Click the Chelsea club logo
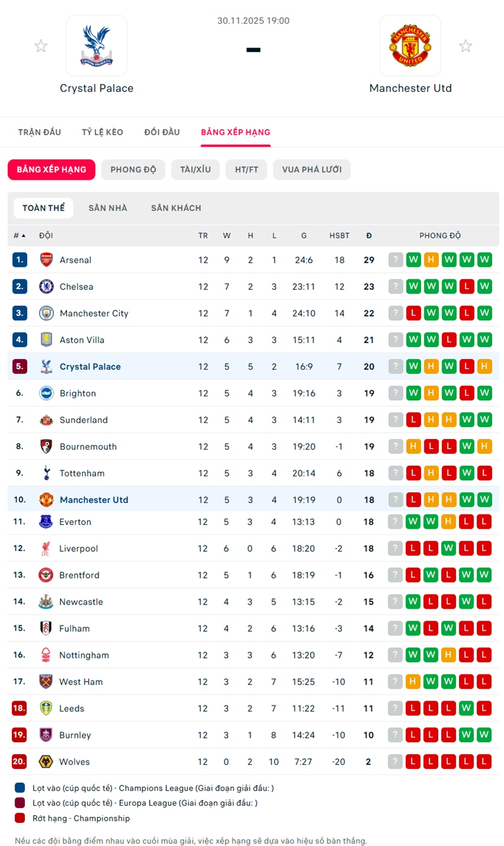This screenshot has height=846, width=504. pos(46,287)
